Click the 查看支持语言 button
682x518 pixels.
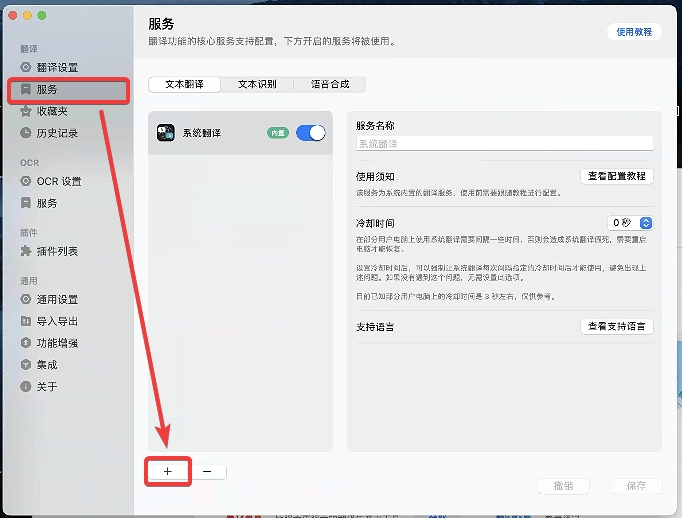(x=616, y=326)
